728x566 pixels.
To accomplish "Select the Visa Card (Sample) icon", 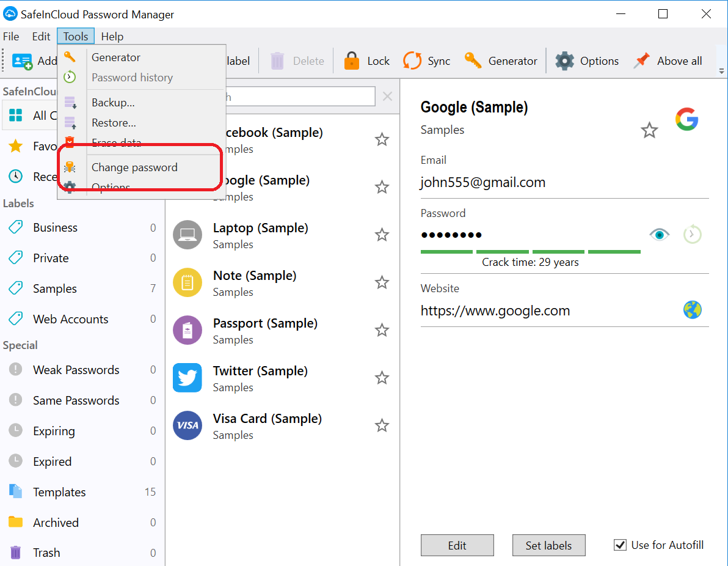I will pyautogui.click(x=187, y=425).
